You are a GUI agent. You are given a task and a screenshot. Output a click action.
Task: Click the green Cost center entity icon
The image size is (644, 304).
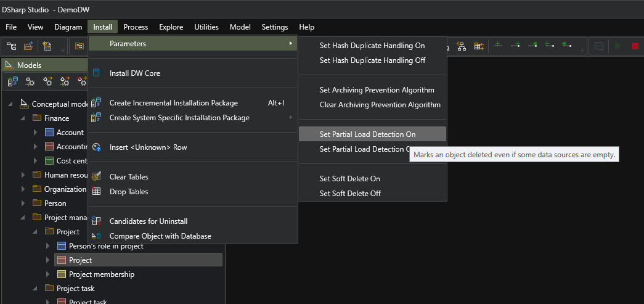point(50,161)
